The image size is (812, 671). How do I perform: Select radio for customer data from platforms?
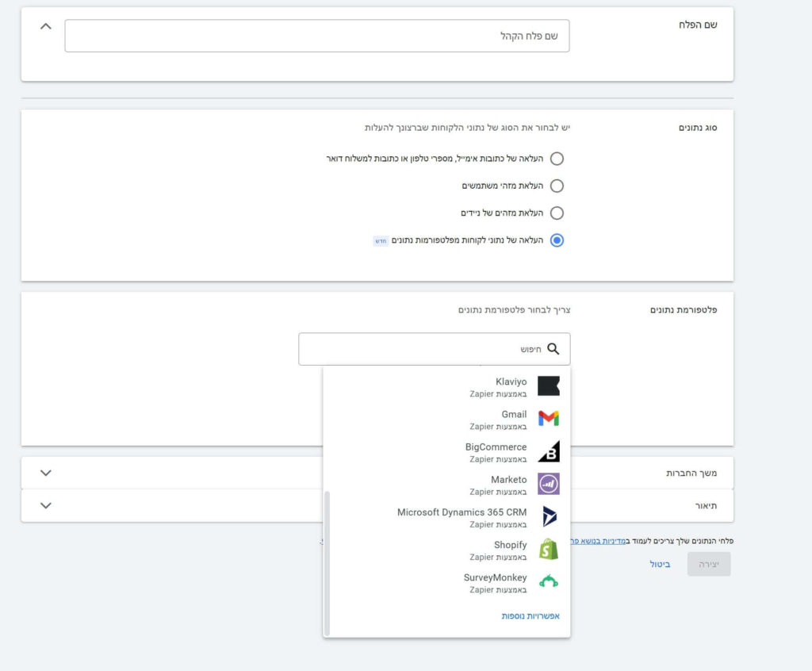[557, 240]
